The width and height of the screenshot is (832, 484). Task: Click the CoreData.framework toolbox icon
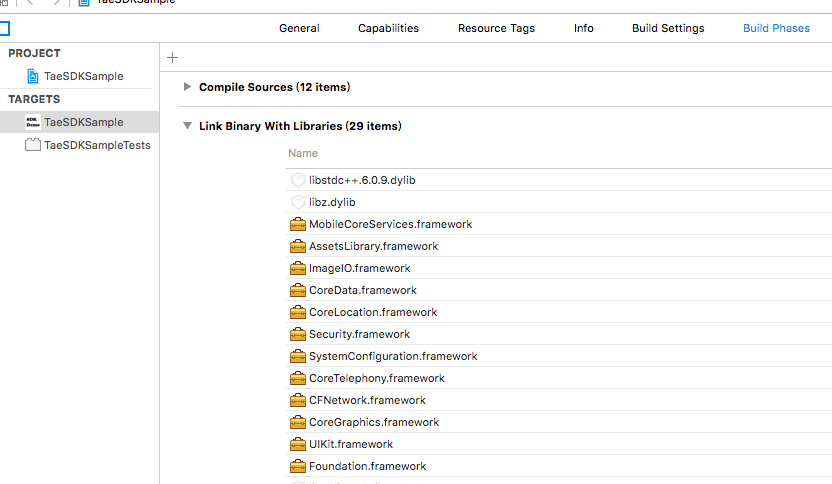(298, 290)
